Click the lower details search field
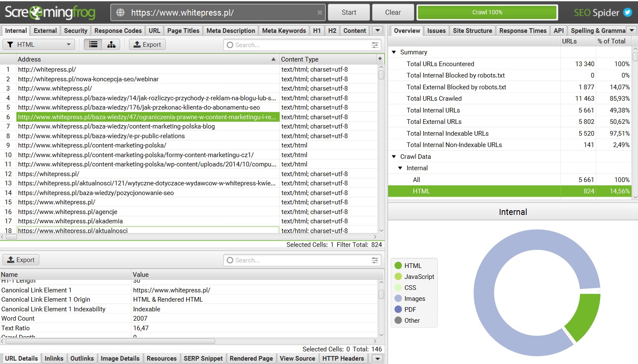 [302, 260]
